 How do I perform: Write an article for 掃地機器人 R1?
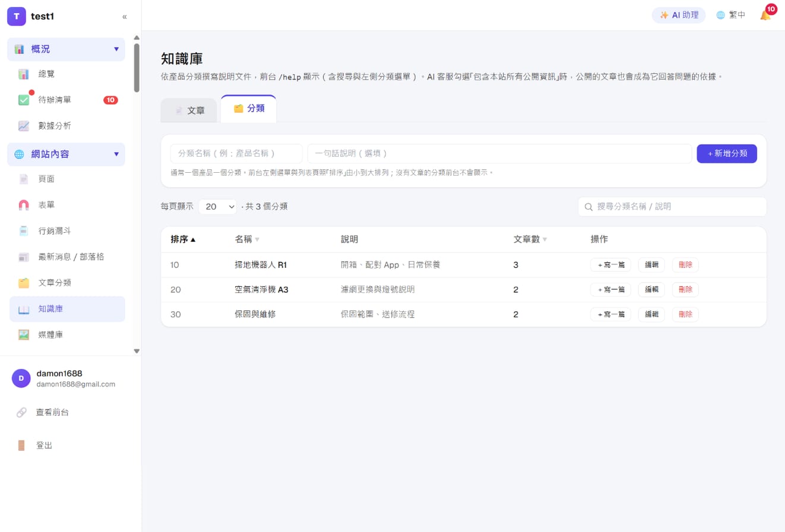tap(610, 265)
